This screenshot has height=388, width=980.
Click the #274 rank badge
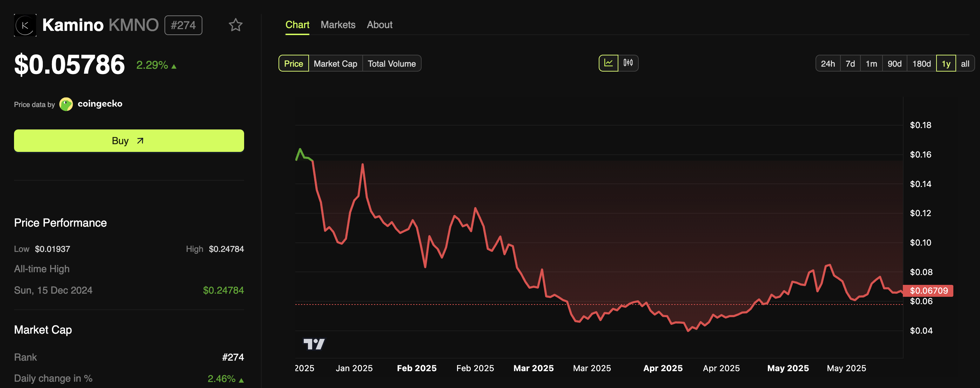point(183,25)
